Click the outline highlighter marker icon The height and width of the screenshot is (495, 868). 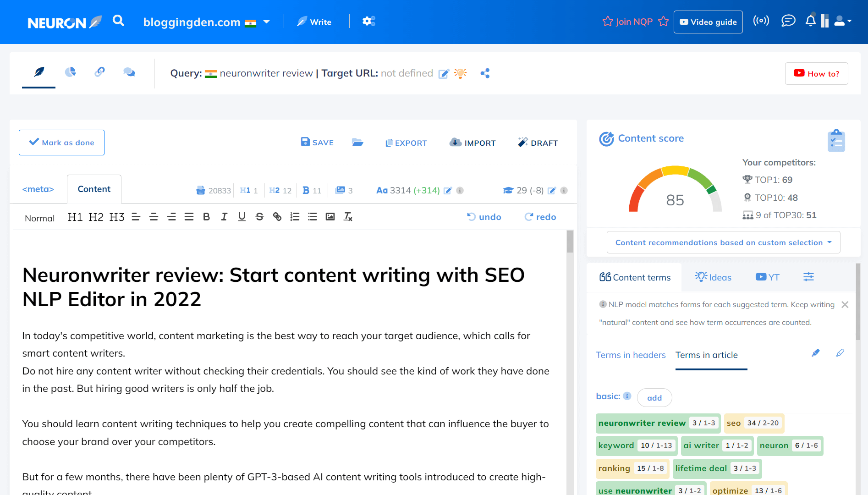click(840, 353)
